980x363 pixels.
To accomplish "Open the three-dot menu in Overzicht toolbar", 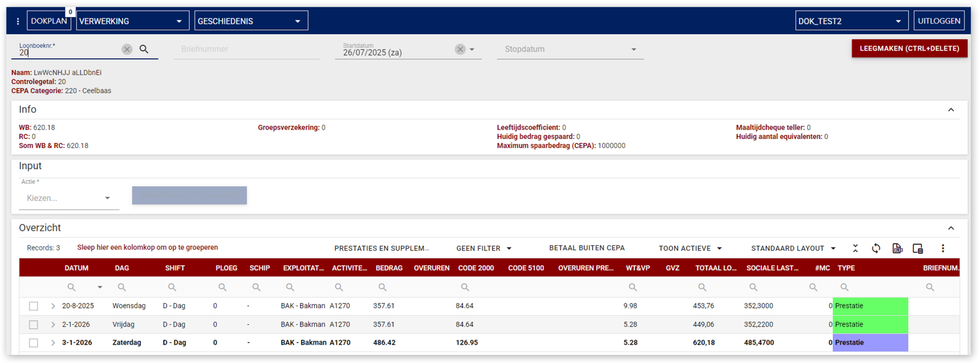I will (943, 248).
